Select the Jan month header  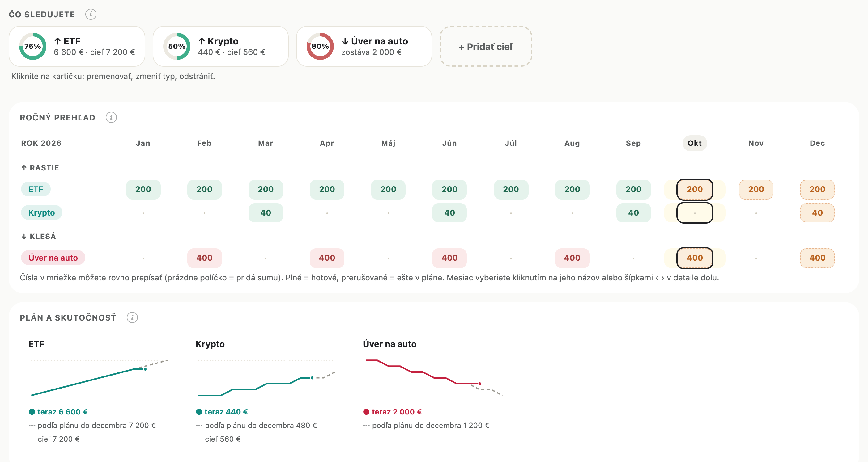click(x=143, y=143)
